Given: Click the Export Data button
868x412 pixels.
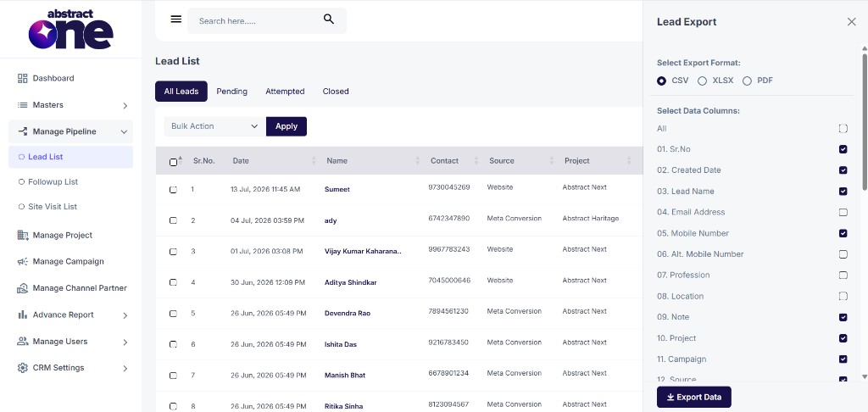Looking at the screenshot, I should [x=693, y=397].
